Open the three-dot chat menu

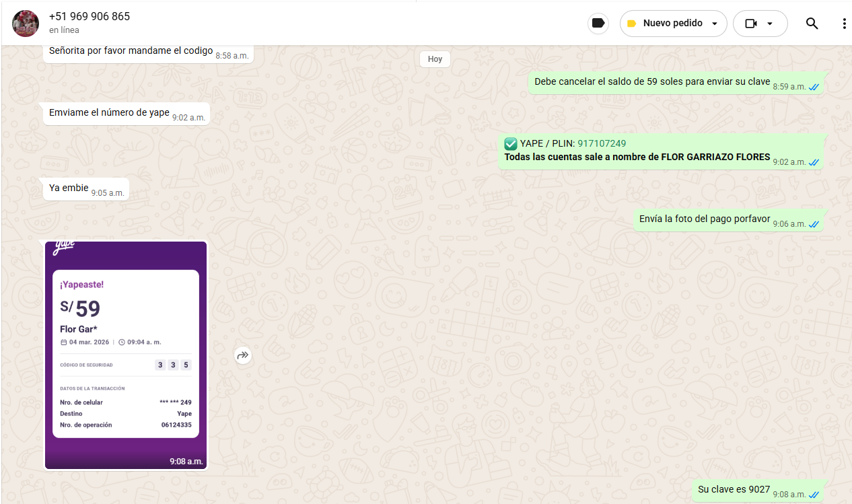pos(844,24)
